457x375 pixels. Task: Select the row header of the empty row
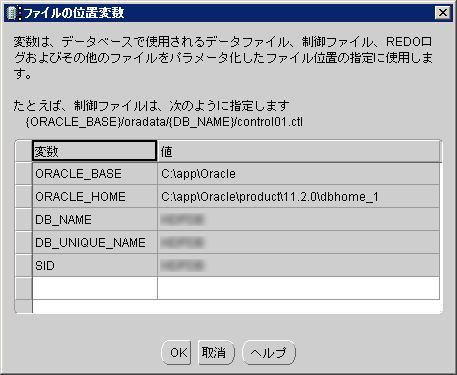pos(24,288)
